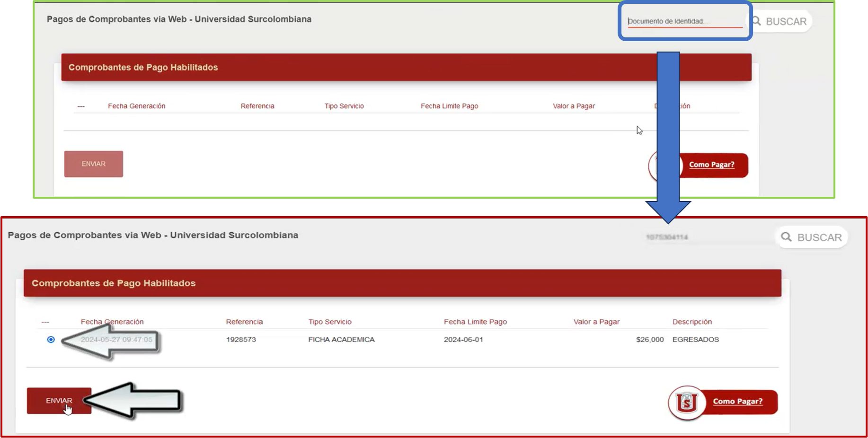Open the Como Pagar? link in upper panel

pos(712,165)
